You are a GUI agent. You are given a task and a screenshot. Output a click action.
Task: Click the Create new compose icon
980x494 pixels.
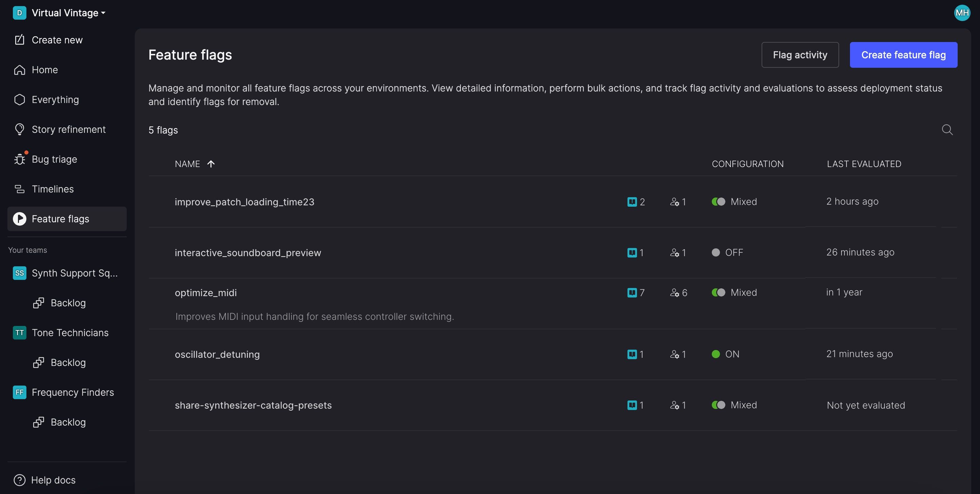pos(19,40)
